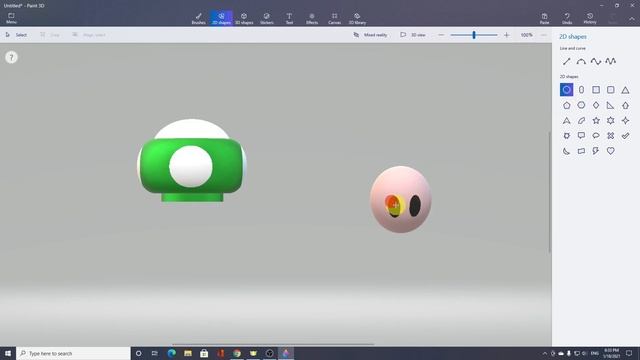Zoom out with the minus button

441,35
